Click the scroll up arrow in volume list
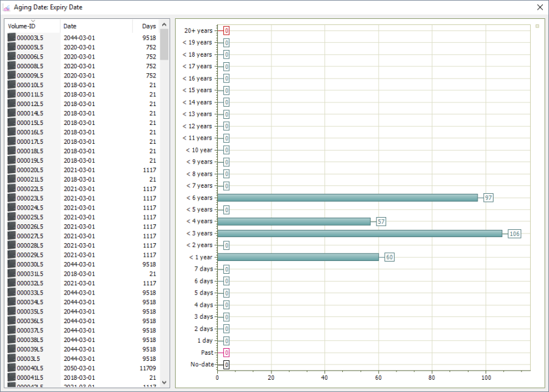Viewport: 549px width, 392px height. pyautogui.click(x=164, y=24)
